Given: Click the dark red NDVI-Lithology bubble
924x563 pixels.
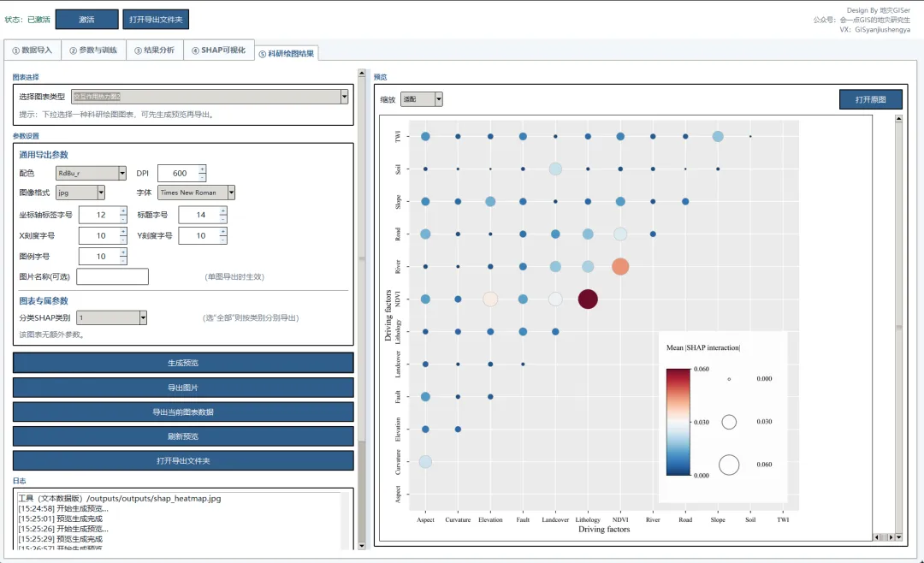Looking at the screenshot, I should coord(588,299).
